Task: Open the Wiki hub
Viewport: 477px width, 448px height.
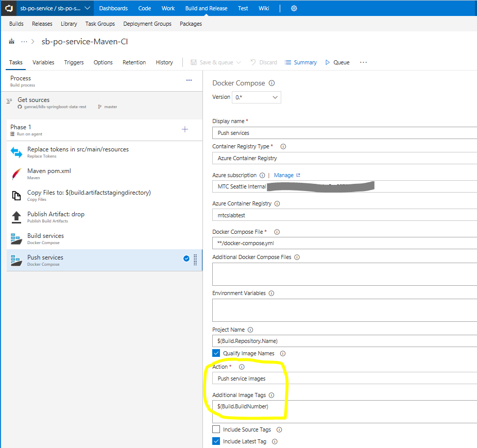Action: pyautogui.click(x=264, y=8)
